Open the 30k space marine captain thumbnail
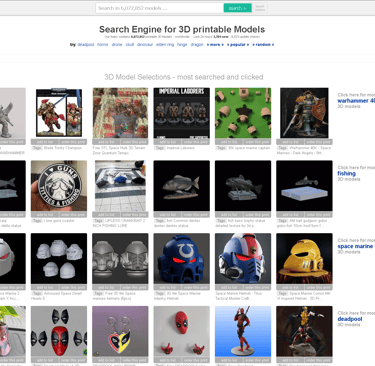 click(x=243, y=113)
